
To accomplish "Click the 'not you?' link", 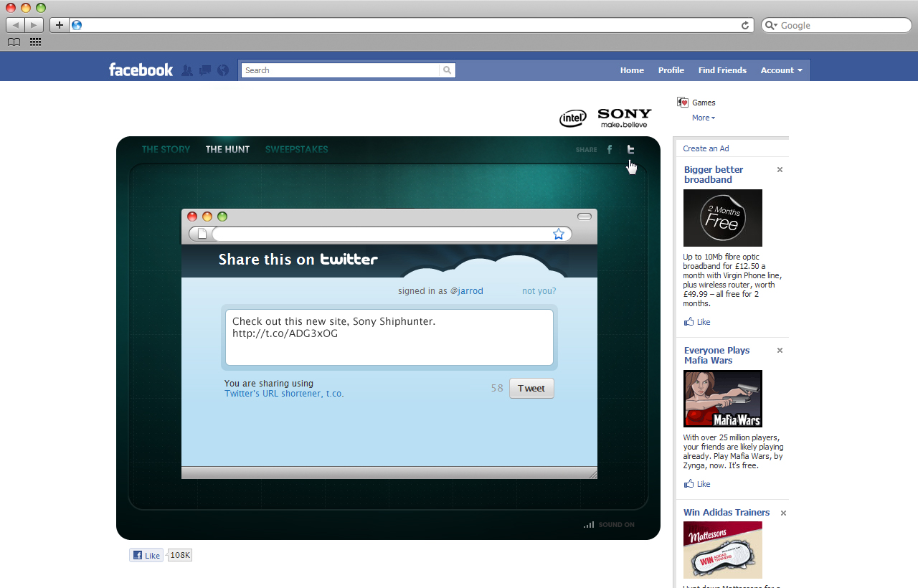I will [x=539, y=291].
